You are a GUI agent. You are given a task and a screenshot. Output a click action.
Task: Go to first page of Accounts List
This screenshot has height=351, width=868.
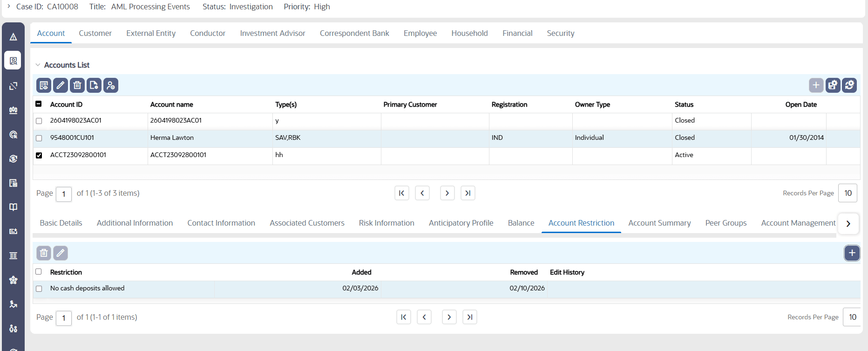click(x=402, y=193)
